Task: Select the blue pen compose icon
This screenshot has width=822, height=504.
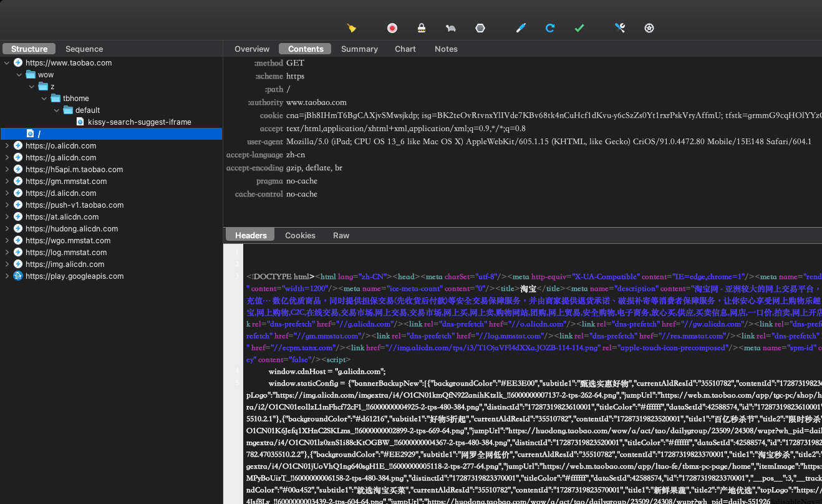Action: click(x=521, y=28)
